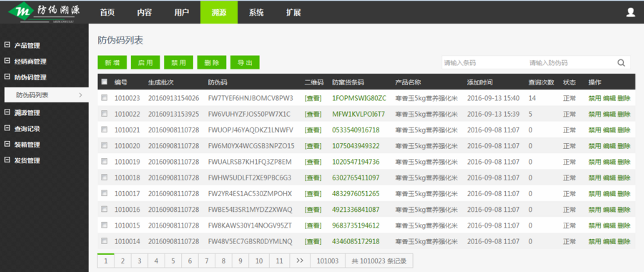Check the row 1010019 checkbox

104,162
